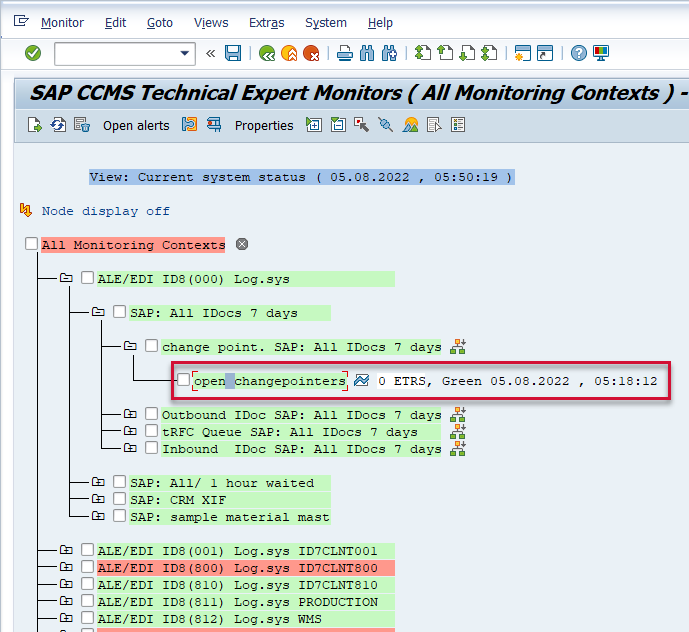Select the red ALE/EDI ID8(800) Log.sys node

237,567
